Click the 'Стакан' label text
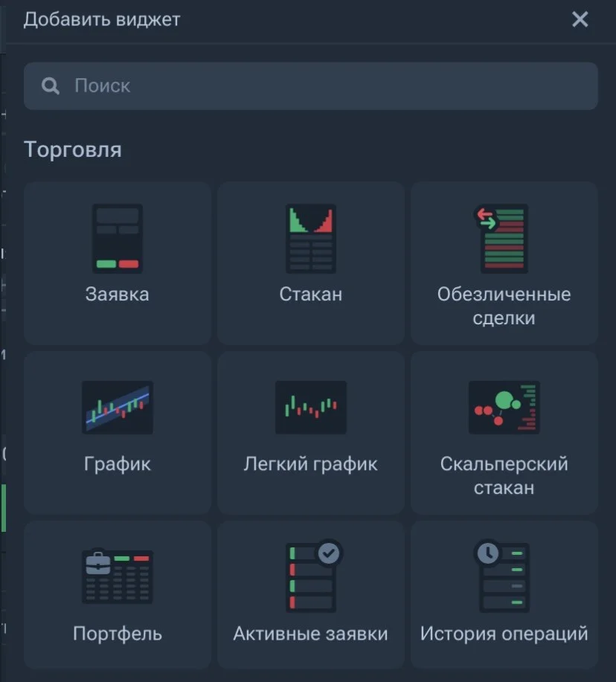The height and width of the screenshot is (682, 616). pos(311,295)
